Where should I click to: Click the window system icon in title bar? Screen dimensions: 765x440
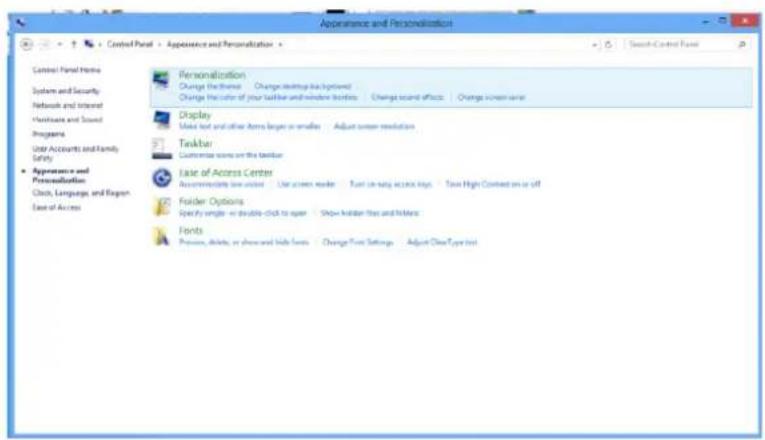(20, 23)
